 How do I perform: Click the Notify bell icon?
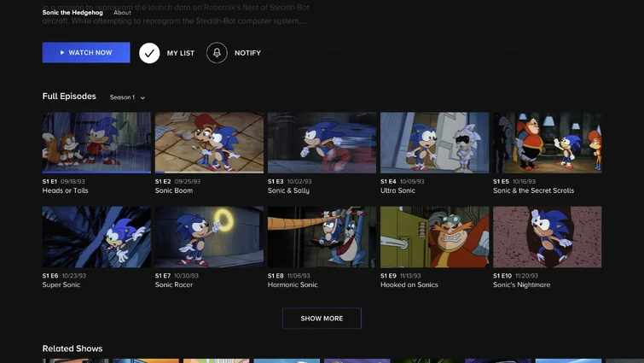[x=217, y=53]
